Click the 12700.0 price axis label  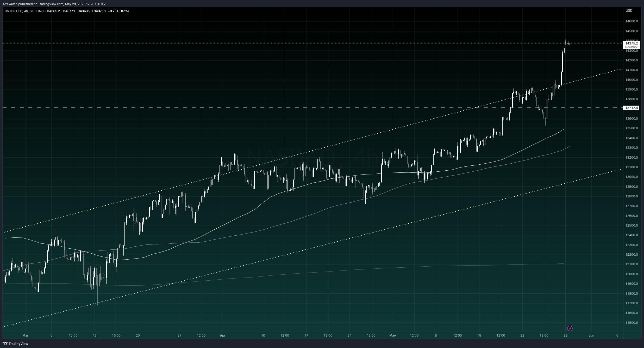[x=632, y=206]
